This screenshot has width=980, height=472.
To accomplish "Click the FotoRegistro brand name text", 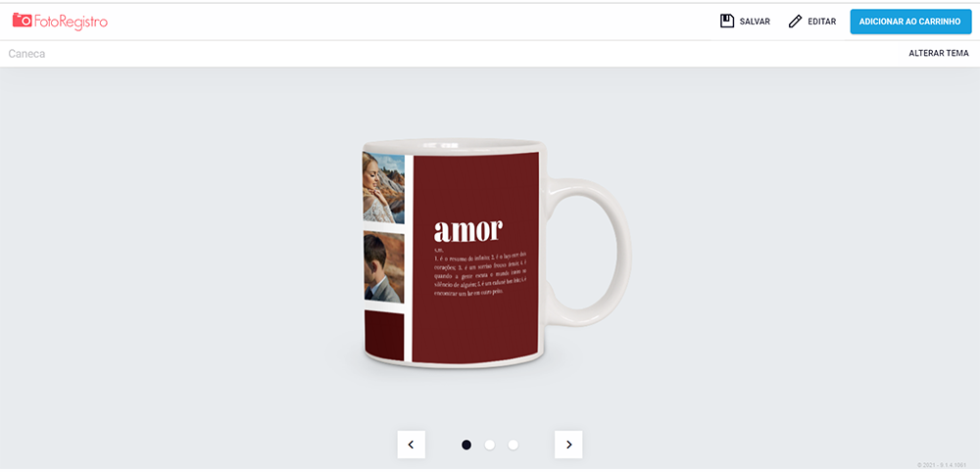I will click(71, 22).
